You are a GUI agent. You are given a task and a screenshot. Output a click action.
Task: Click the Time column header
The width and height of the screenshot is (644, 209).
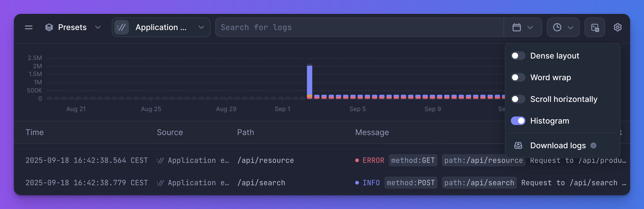click(x=34, y=132)
